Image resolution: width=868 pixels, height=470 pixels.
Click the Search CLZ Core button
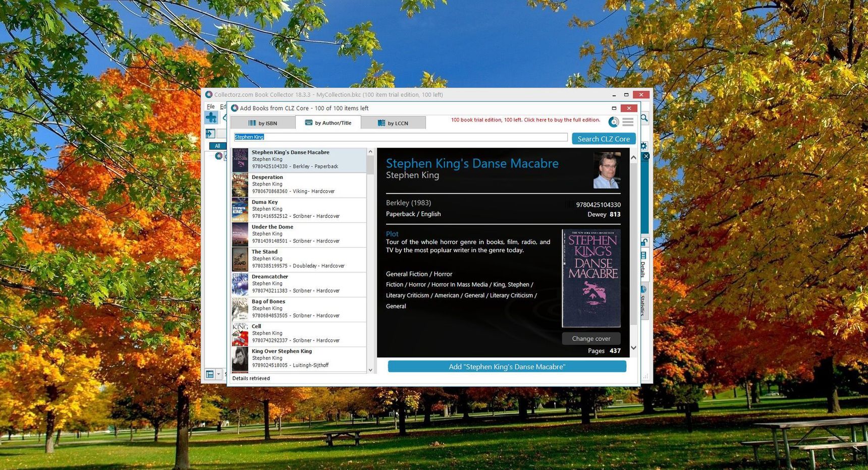point(604,139)
